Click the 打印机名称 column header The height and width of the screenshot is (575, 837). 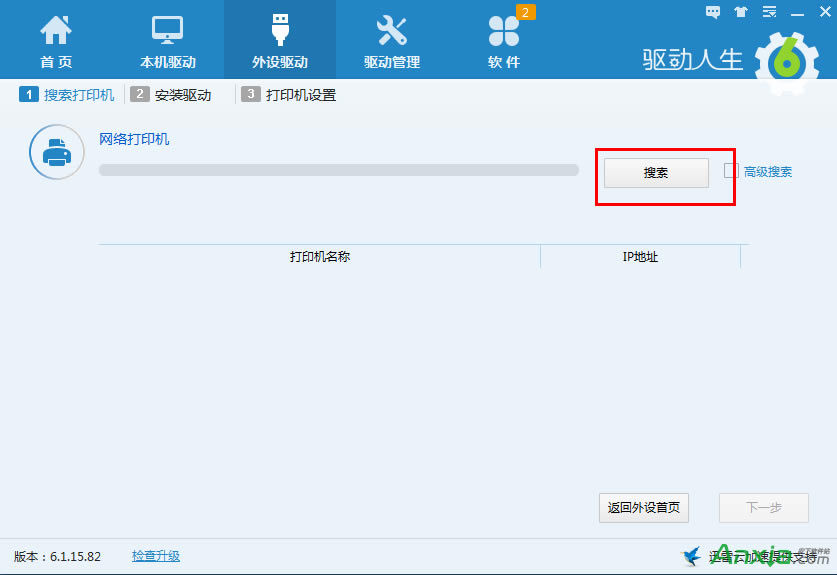coord(320,257)
